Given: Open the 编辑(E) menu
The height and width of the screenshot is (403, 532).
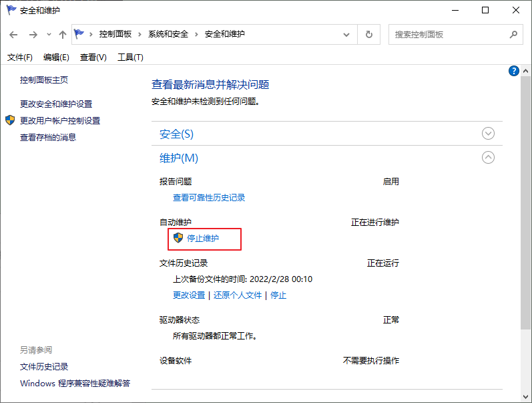Looking at the screenshot, I should pyautogui.click(x=56, y=57).
